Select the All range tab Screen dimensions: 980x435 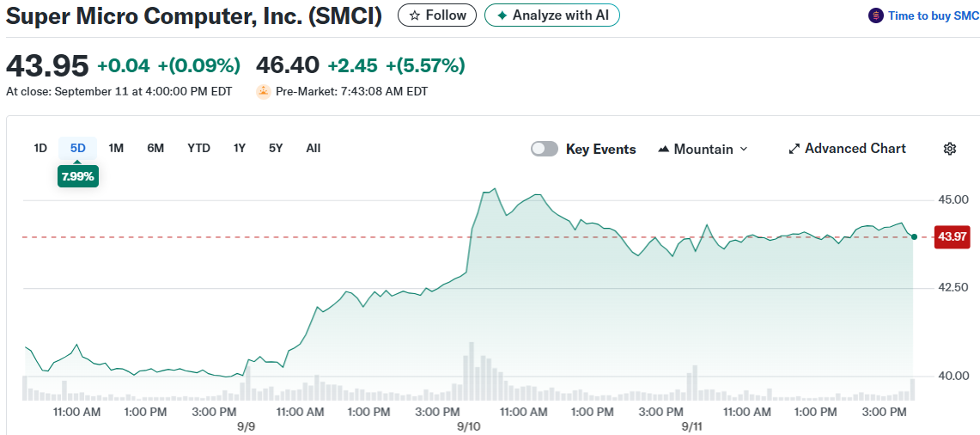[x=313, y=149]
